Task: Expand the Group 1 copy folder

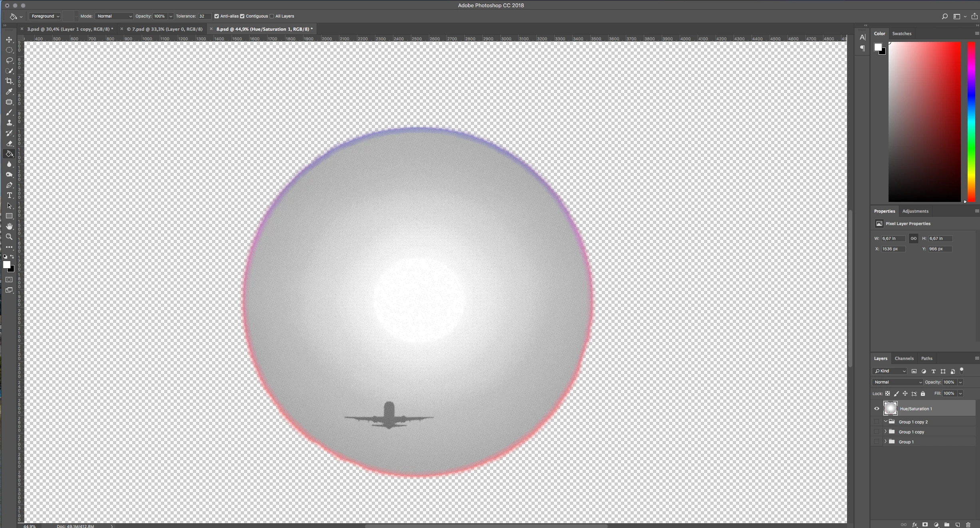Action: coord(885,431)
